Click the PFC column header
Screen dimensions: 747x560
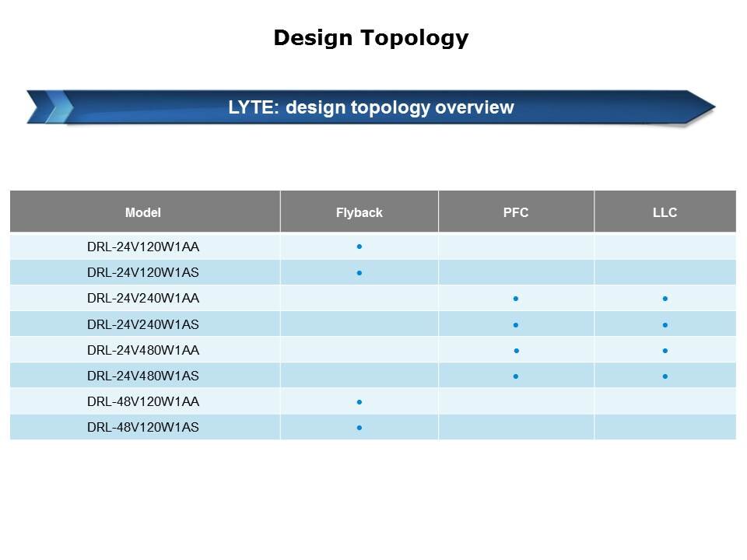[x=516, y=212]
